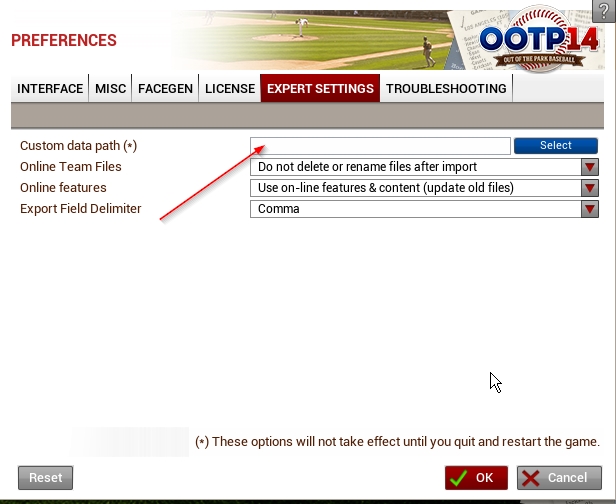616x504 pixels.
Task: Click the 'Custom data path (*)' label
Action: (x=78, y=146)
